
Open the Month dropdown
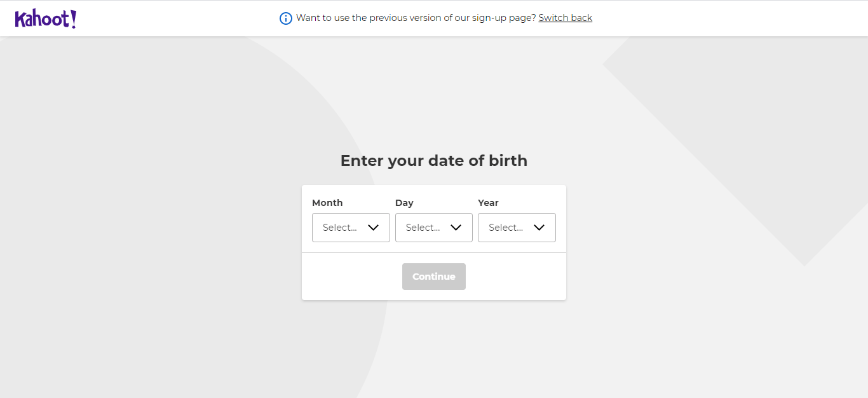(x=351, y=228)
